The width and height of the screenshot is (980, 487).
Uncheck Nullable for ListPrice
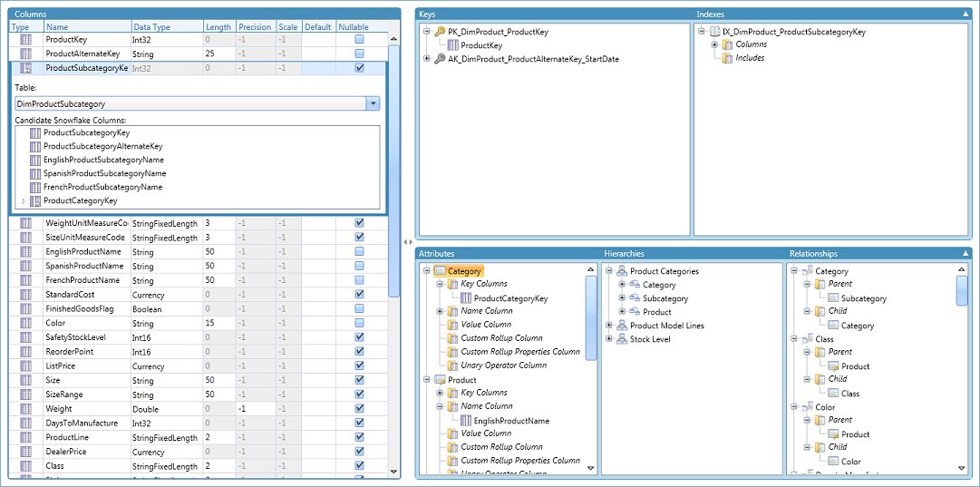click(359, 365)
